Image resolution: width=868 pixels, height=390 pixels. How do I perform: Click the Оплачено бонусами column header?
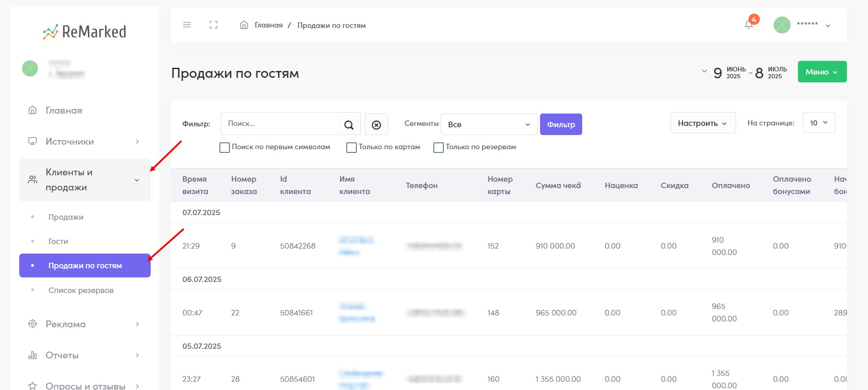pos(792,185)
